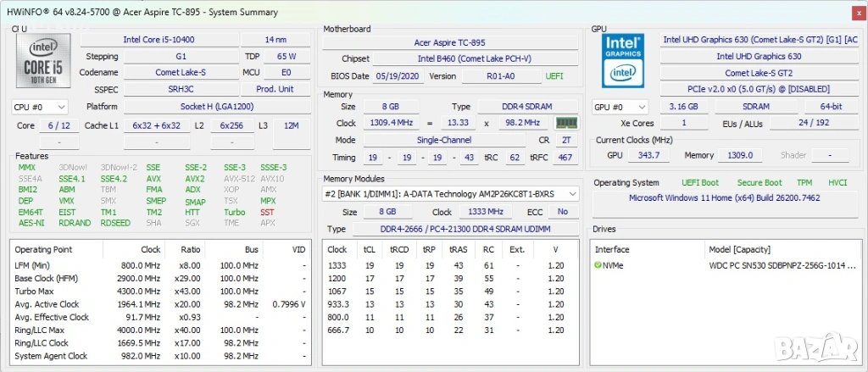Click the Acer Aspire TC-895 motherboard field
The width and height of the screenshot is (868, 372).
coord(449,42)
